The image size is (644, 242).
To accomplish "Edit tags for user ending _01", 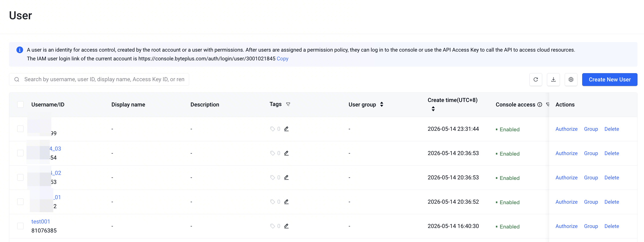I will coord(286,202).
